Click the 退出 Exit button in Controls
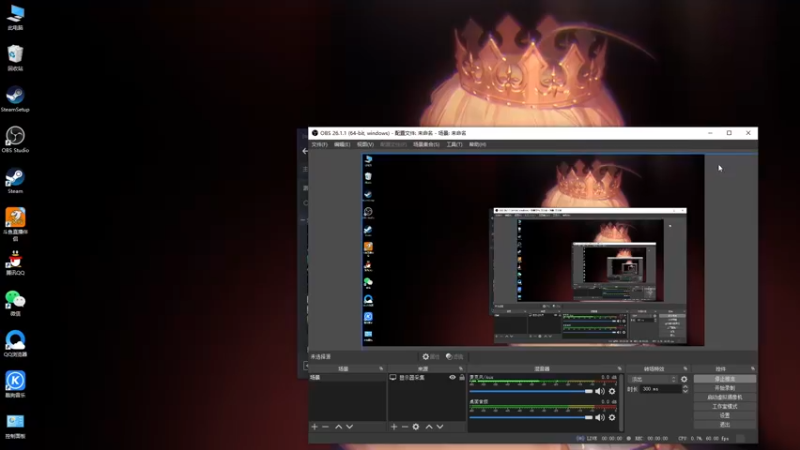The image size is (800, 450). pos(724,425)
